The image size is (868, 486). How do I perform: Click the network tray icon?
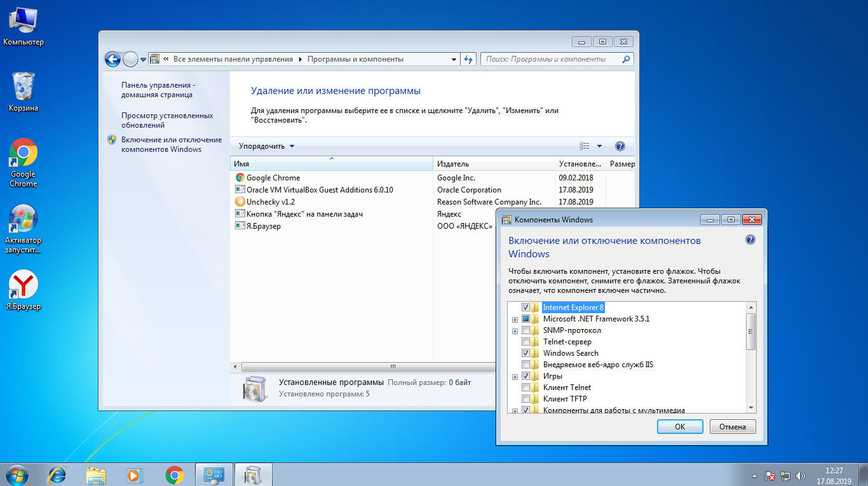pyautogui.click(x=785, y=475)
